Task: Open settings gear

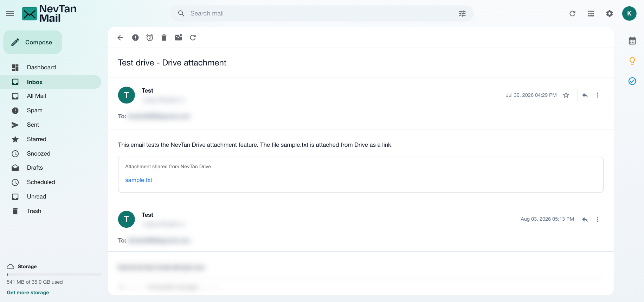Action: (610, 13)
